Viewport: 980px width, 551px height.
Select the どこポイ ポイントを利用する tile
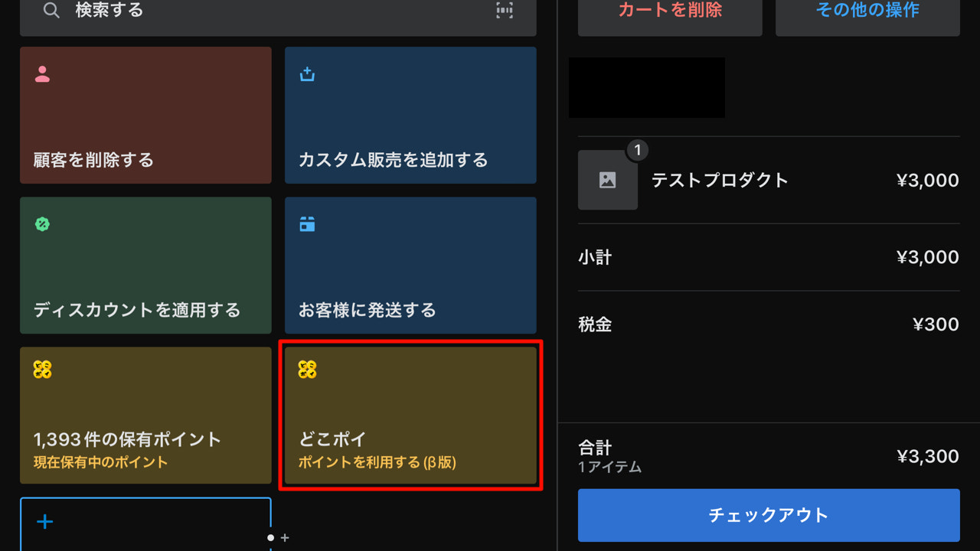point(410,416)
